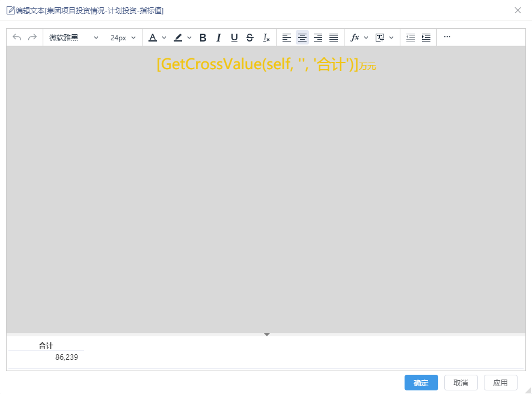This screenshot has width=532, height=394.
Task: Select the 合计 column header
Action: pos(46,345)
